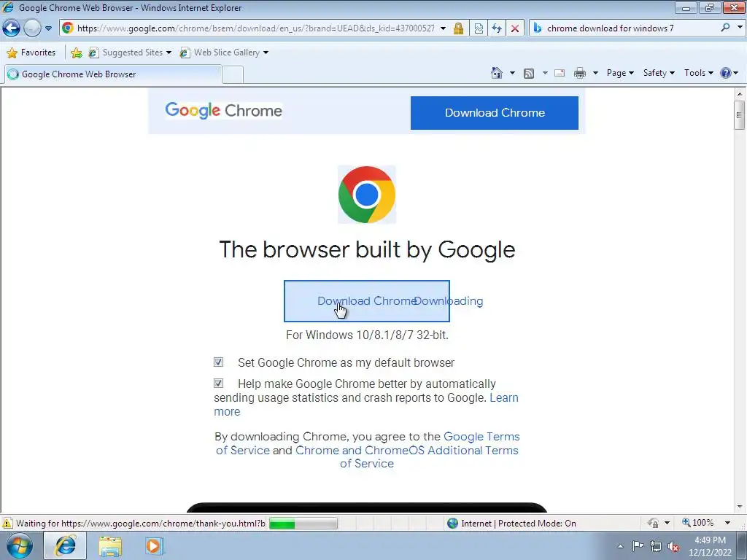This screenshot has height=560, width=747.
Task: Click the page loading progress bar
Action: (x=303, y=524)
